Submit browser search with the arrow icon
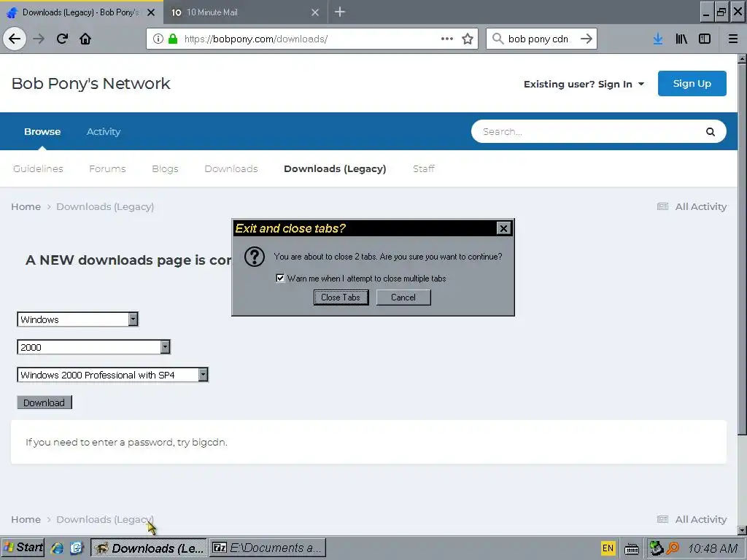Screen dimensions: 747x560 587,39
